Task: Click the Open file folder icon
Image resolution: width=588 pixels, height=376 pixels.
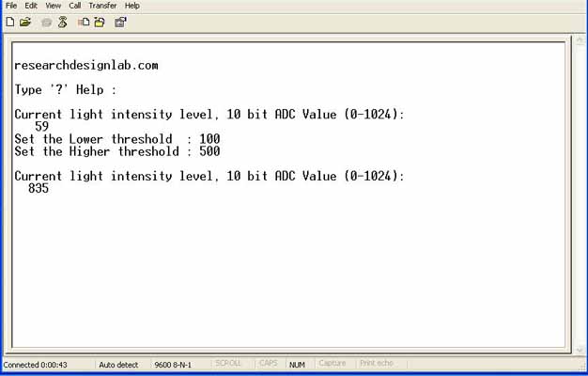Action: (25, 22)
